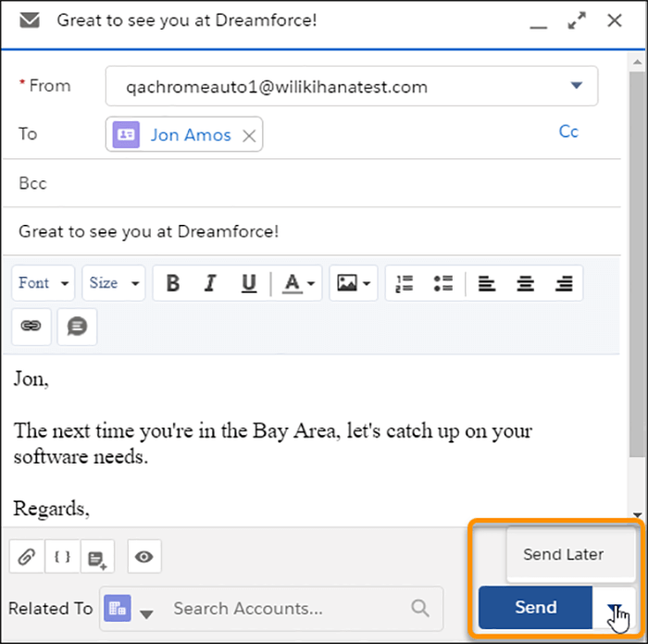Screen dimensions: 648x644
Task: Minimize the email composer
Action: coord(539,26)
